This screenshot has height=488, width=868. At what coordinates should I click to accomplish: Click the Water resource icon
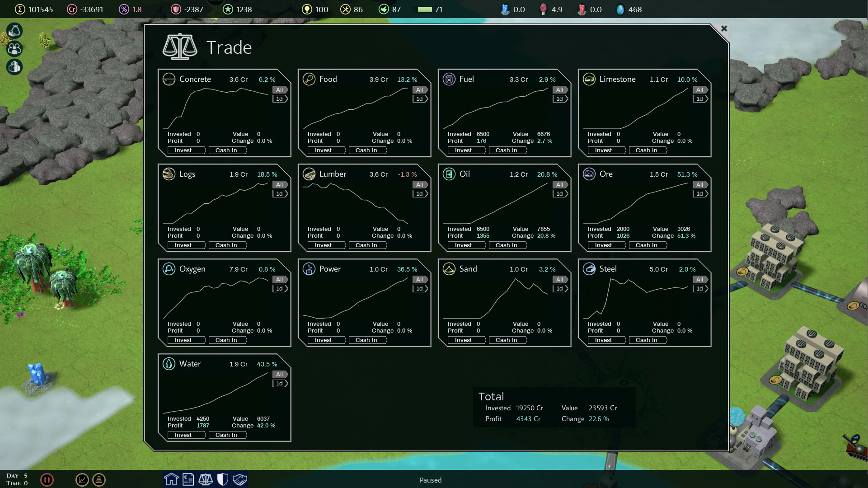click(x=169, y=364)
